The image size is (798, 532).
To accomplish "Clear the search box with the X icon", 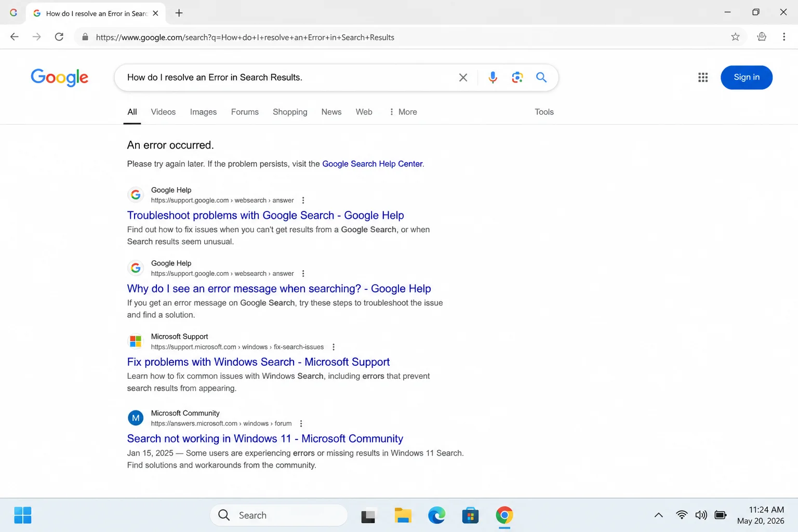I will coord(463,77).
